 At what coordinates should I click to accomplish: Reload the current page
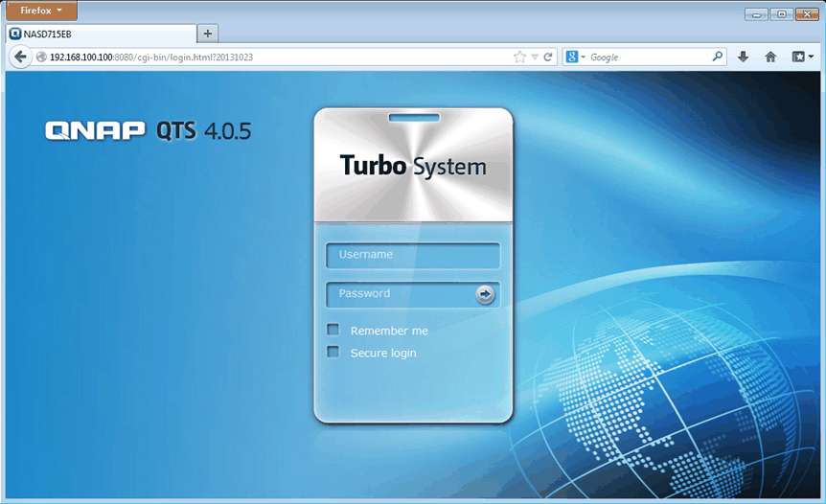[x=548, y=57]
